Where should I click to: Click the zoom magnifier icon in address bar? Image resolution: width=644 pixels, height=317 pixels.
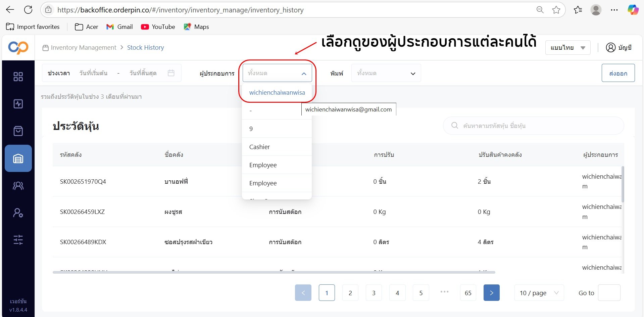[540, 10]
